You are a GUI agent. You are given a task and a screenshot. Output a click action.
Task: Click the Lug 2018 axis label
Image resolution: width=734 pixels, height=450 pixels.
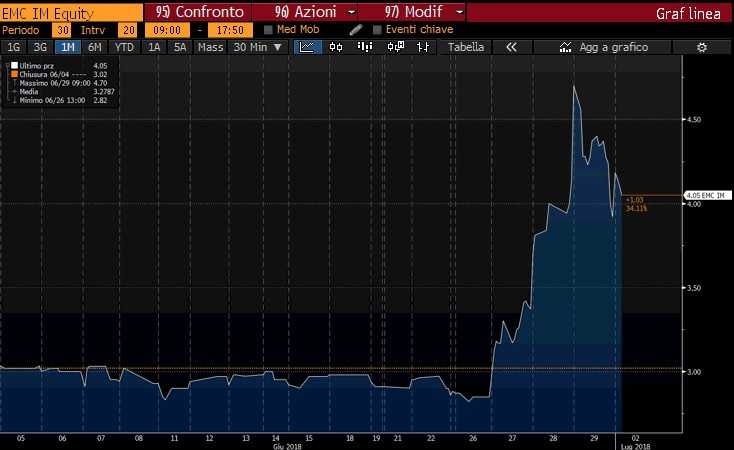pos(635,446)
